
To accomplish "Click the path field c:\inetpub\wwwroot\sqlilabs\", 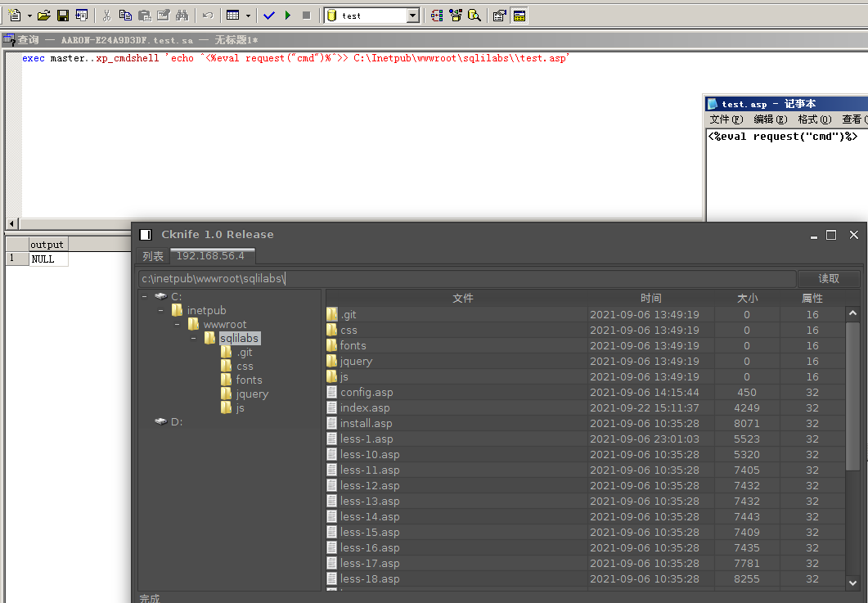I will tap(467, 278).
